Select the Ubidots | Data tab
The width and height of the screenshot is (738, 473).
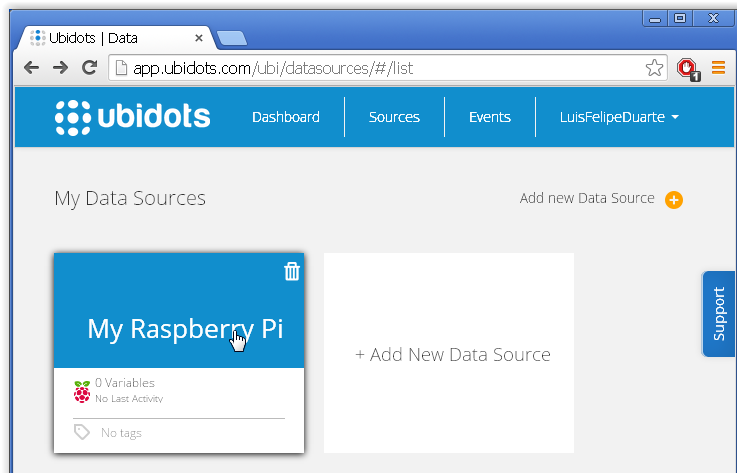115,38
